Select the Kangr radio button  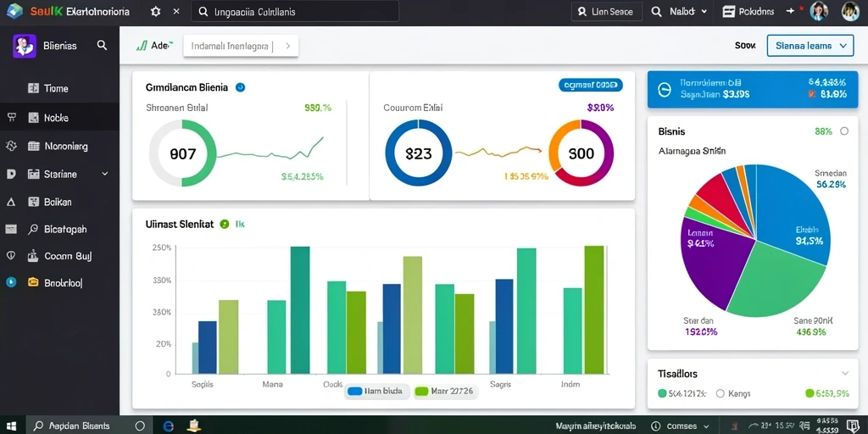(721, 393)
